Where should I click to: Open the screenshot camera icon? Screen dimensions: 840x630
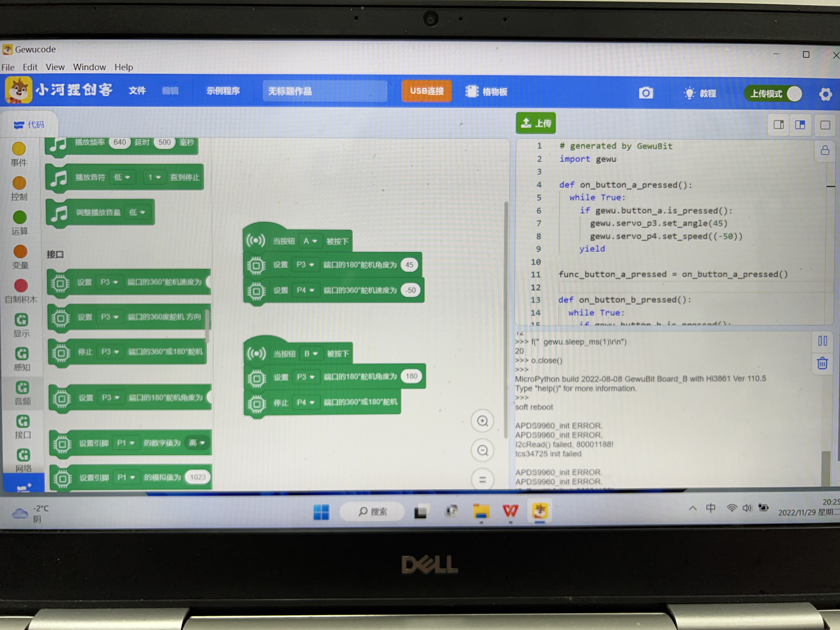[x=646, y=93]
